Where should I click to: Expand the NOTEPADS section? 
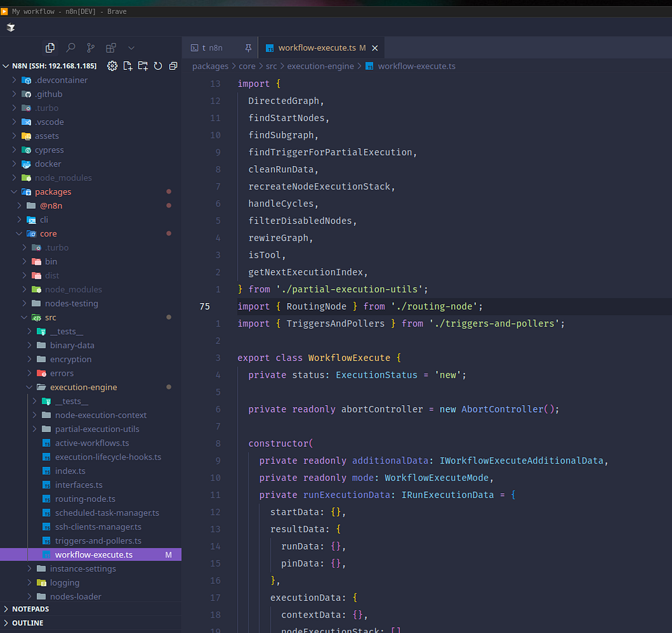click(30, 609)
